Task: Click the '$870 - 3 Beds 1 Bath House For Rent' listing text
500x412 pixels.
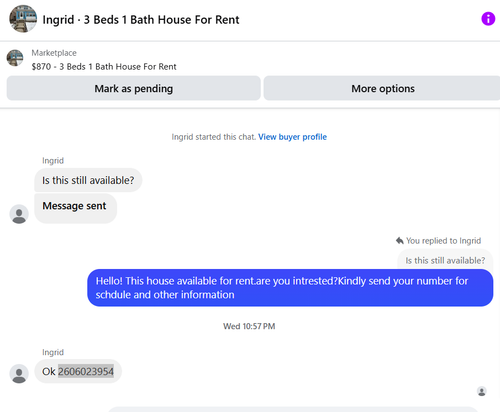Action: tap(104, 67)
